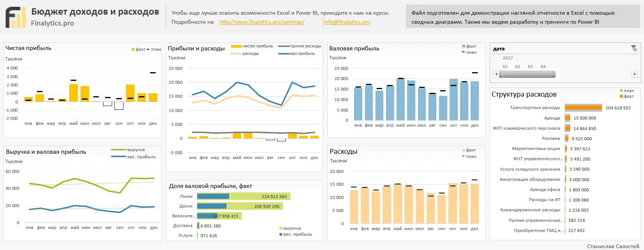Select quarter К3 on the timeline
This screenshot has width=644, height=250.
[530, 67]
